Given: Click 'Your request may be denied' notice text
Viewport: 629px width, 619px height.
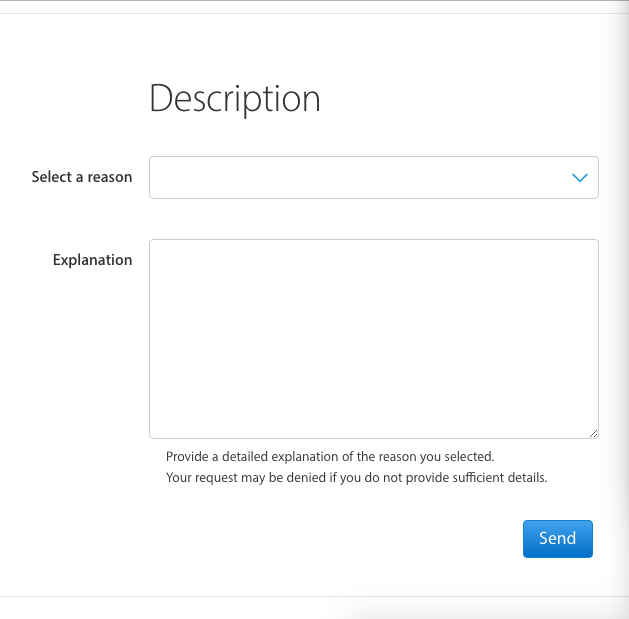Looking at the screenshot, I should [x=357, y=478].
